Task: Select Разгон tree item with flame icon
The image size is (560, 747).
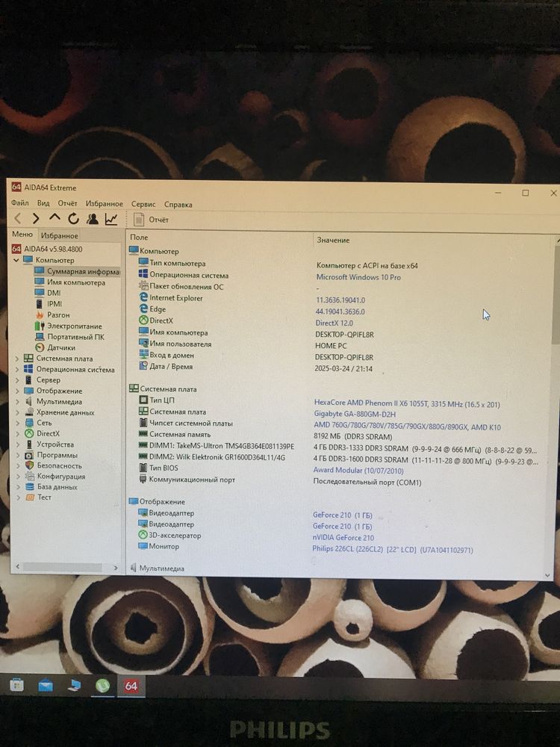Action: (x=52, y=314)
